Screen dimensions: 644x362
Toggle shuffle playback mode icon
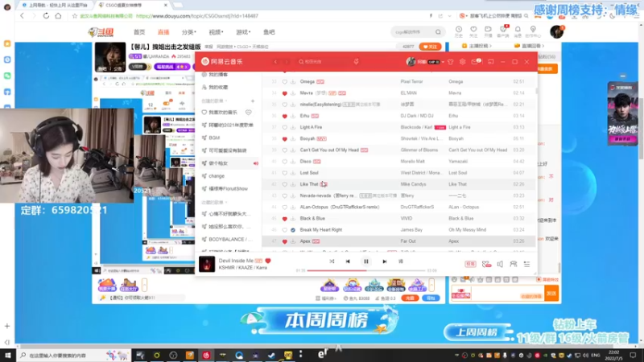[332, 261]
